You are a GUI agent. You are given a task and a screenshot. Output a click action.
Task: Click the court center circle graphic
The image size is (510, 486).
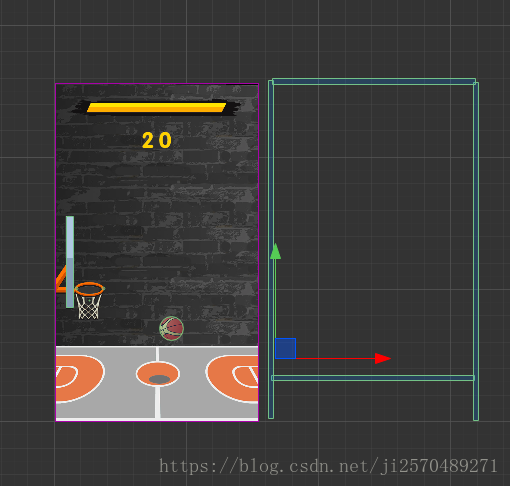point(158,374)
